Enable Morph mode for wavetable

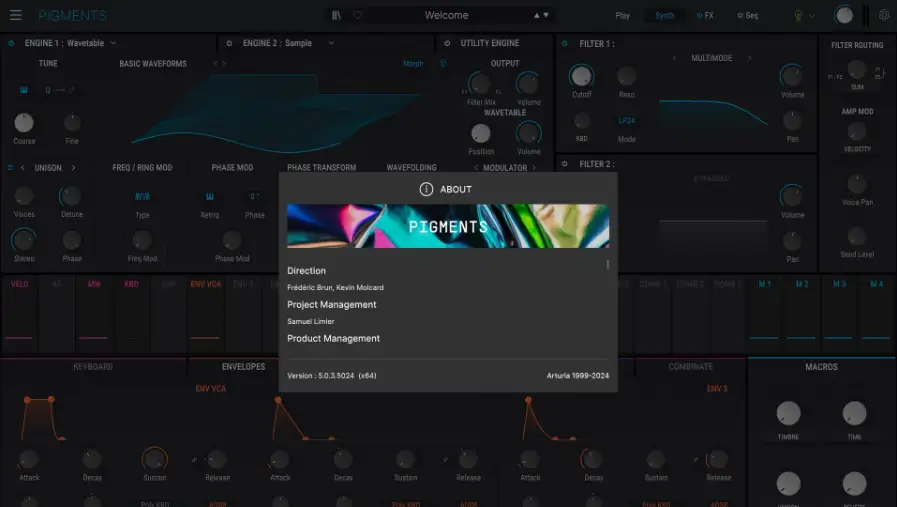point(413,64)
